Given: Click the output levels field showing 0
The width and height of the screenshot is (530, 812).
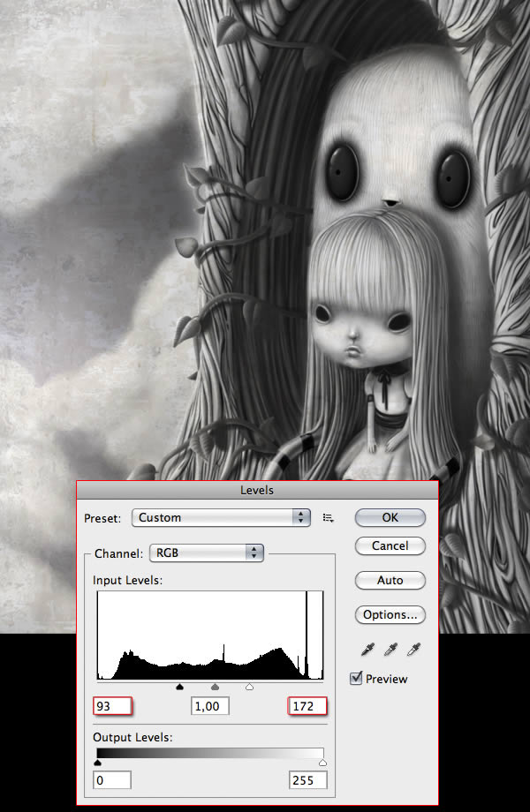Looking at the screenshot, I should pyautogui.click(x=112, y=780).
